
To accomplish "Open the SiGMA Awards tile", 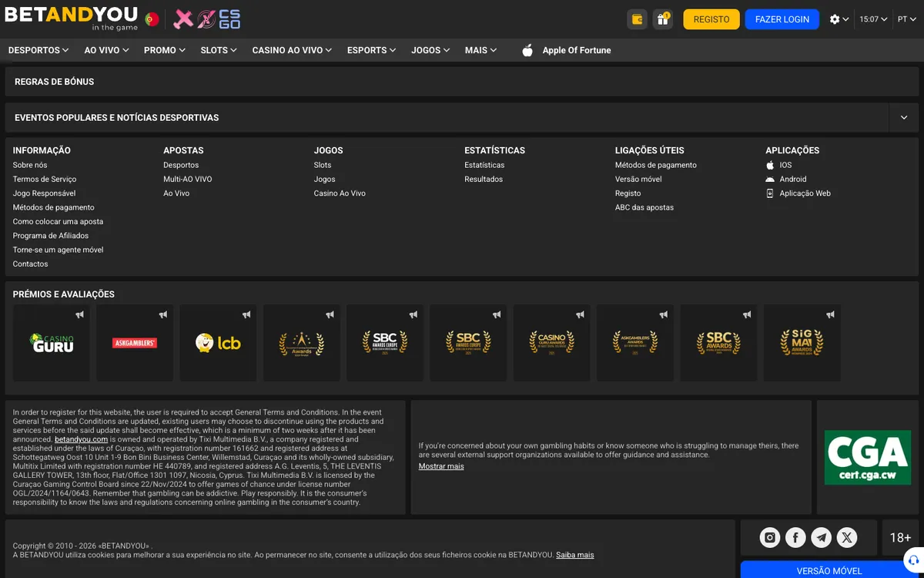I will 802,343.
